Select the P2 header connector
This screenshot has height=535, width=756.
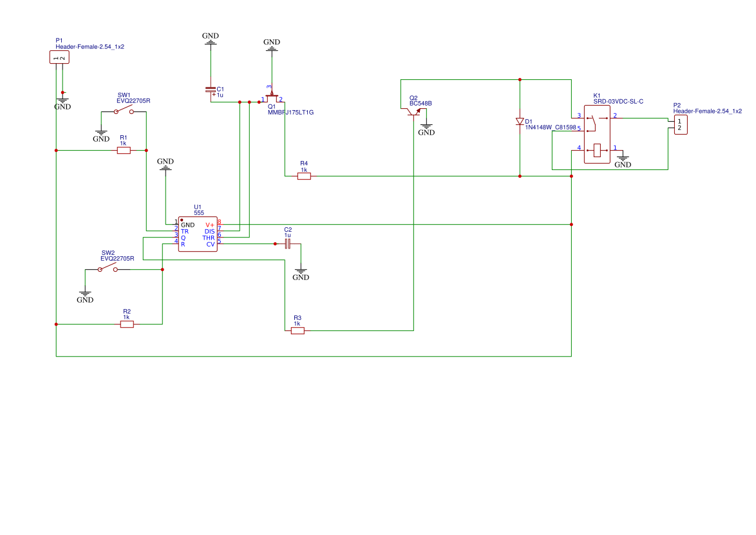680,124
